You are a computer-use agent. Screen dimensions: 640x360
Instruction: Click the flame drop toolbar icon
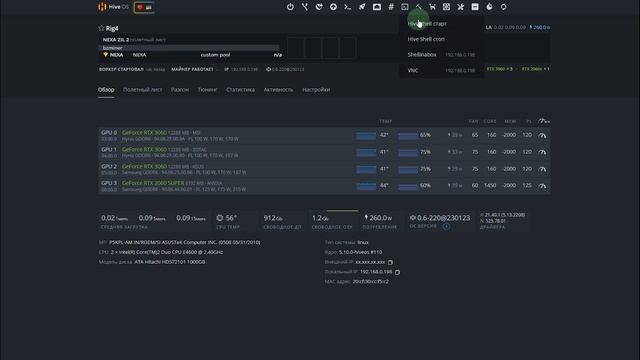click(489, 7)
